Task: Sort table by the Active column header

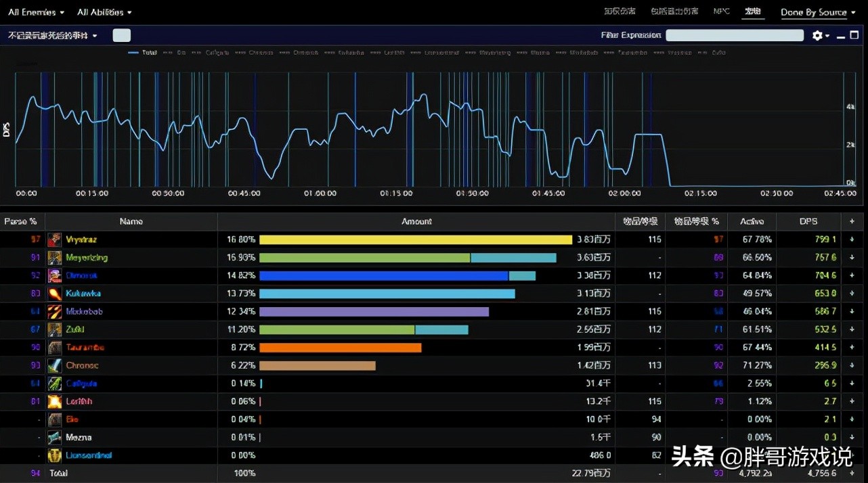Action: click(752, 221)
